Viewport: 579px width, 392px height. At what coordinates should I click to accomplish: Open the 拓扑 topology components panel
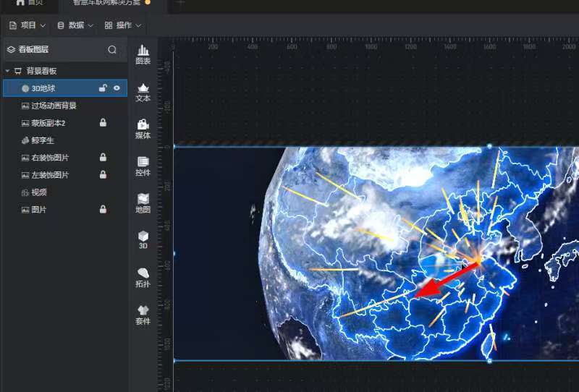tap(143, 278)
